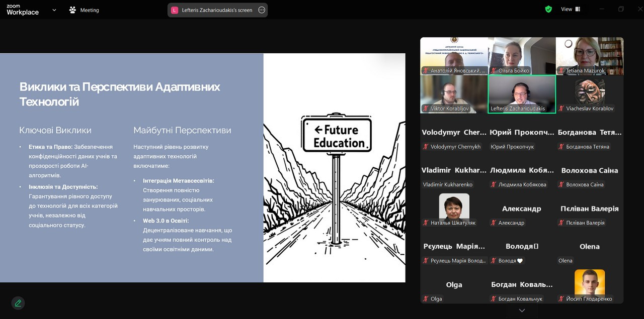Screen dimensions: 644x319
Task: Click Йосип Глодаренко participant tile
Action: coord(590,284)
